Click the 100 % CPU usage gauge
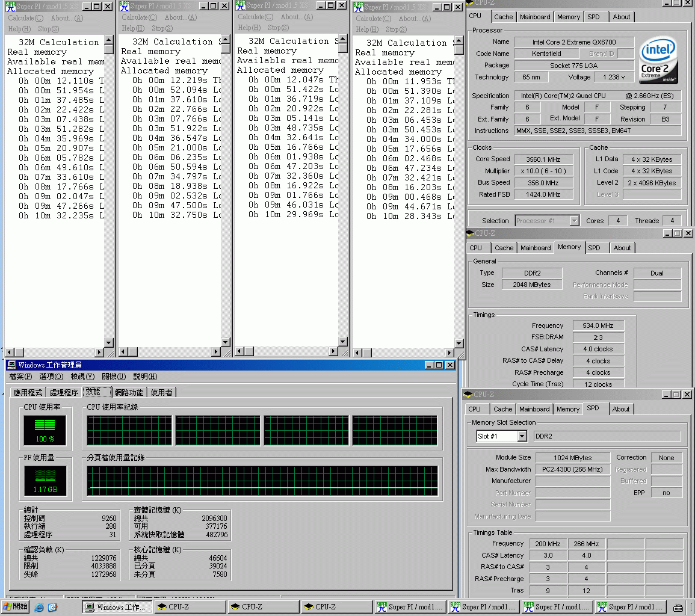The height and width of the screenshot is (616, 695). 45,430
